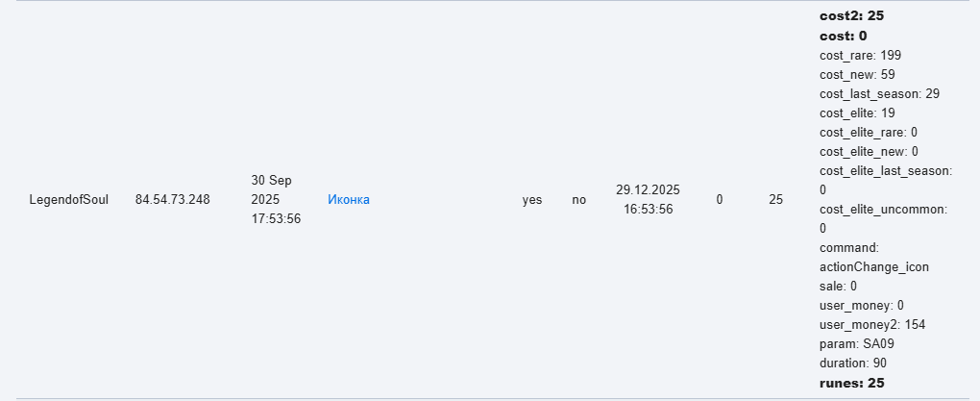Click the cost_new: 59 entry
The width and height of the screenshot is (980, 401).
tap(857, 74)
